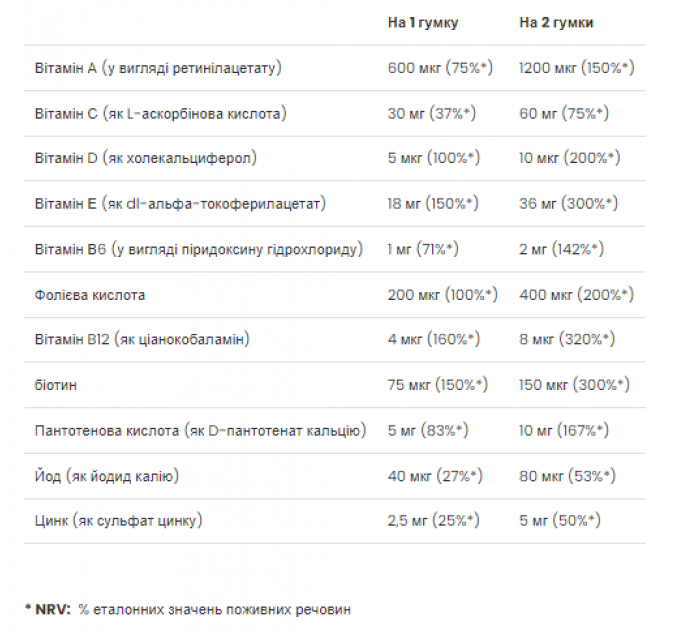The width and height of the screenshot is (680, 630).
Task: Click the 10 мкг (200%*) value
Action: pos(570,158)
